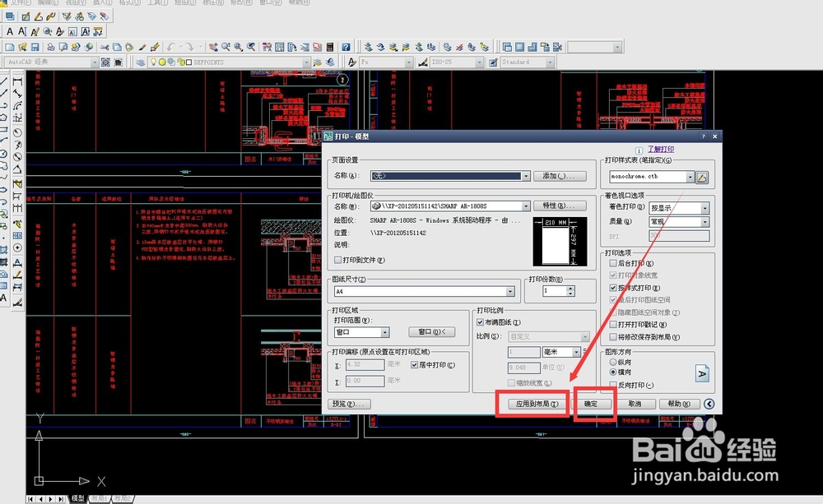Toggle the Plot with plot styles (按样式打印) checkbox
823x504 pixels.
click(612, 288)
